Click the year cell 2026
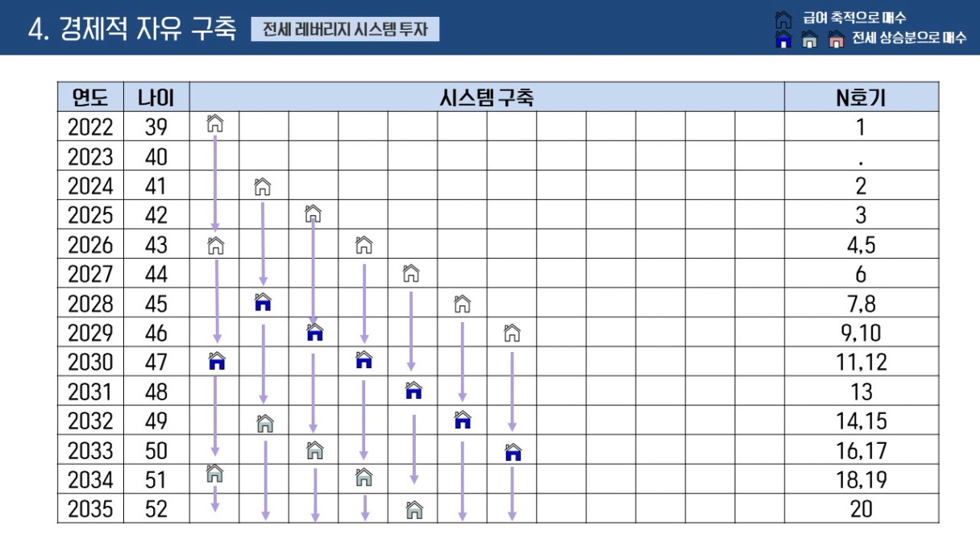This screenshot has width=980, height=551. click(x=90, y=245)
